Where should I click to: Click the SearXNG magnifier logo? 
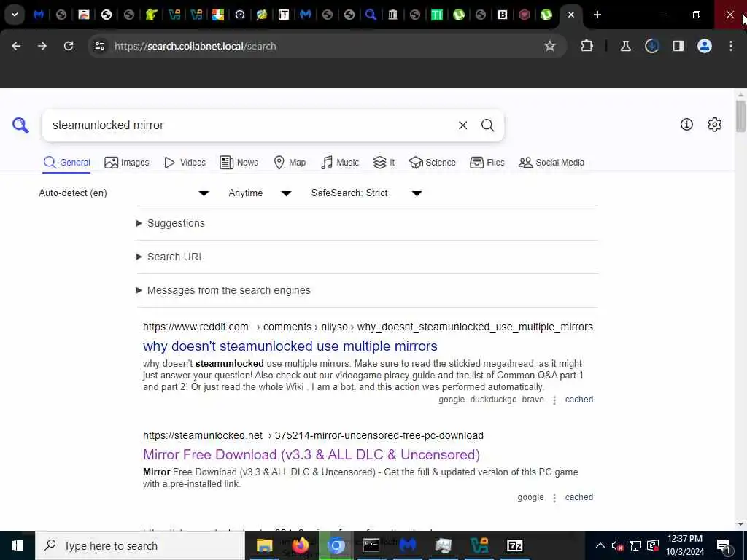[20, 125]
